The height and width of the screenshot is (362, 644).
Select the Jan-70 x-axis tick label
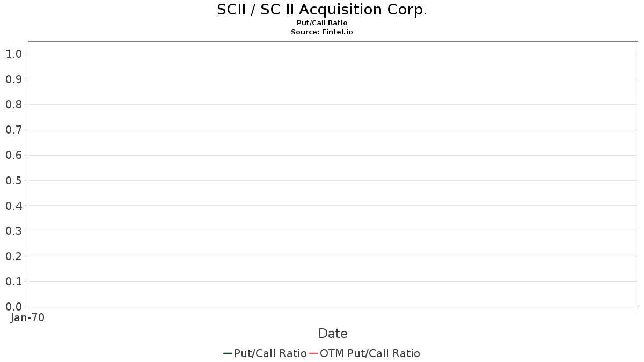(28, 317)
